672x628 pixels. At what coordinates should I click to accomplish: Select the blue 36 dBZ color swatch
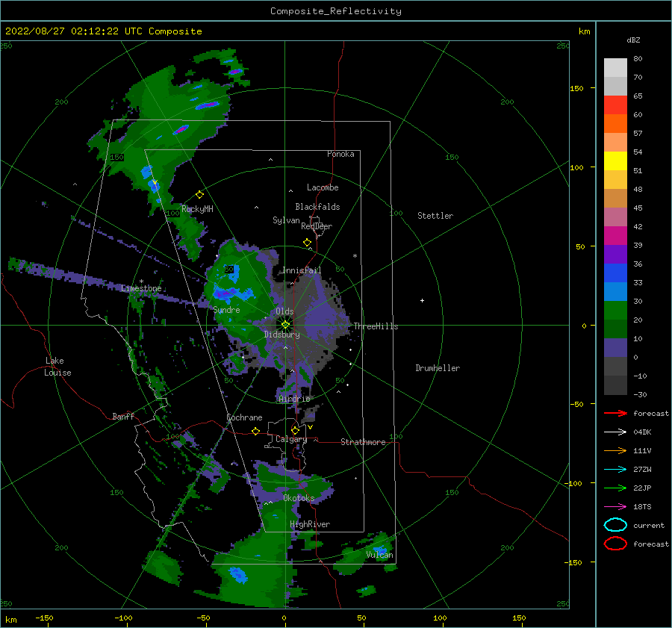(x=615, y=273)
